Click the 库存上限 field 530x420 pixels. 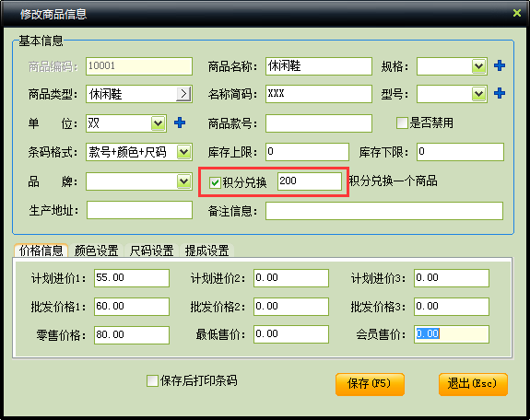pos(307,152)
